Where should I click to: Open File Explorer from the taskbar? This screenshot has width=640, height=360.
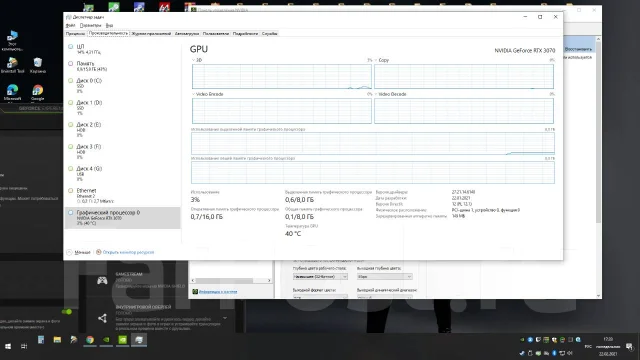pyautogui.click(x=57, y=340)
